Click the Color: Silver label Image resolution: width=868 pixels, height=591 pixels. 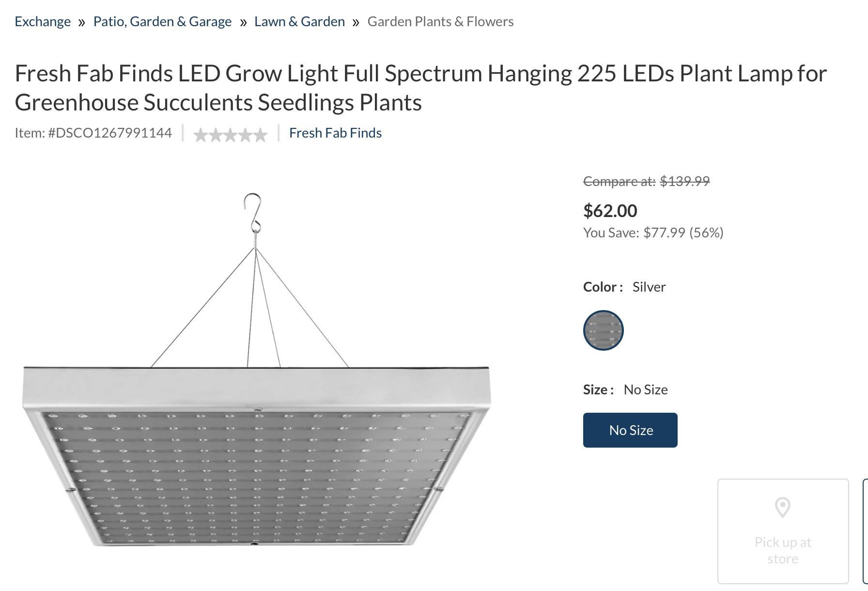tap(624, 287)
